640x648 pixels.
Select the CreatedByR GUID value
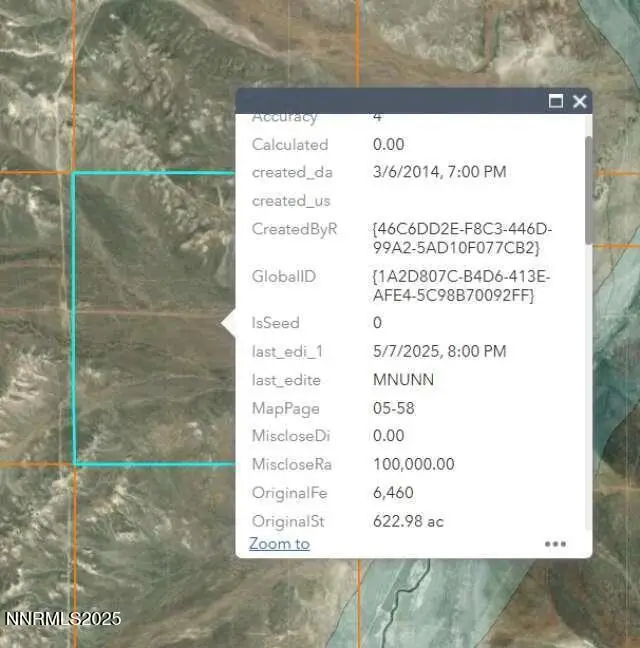tap(462, 238)
